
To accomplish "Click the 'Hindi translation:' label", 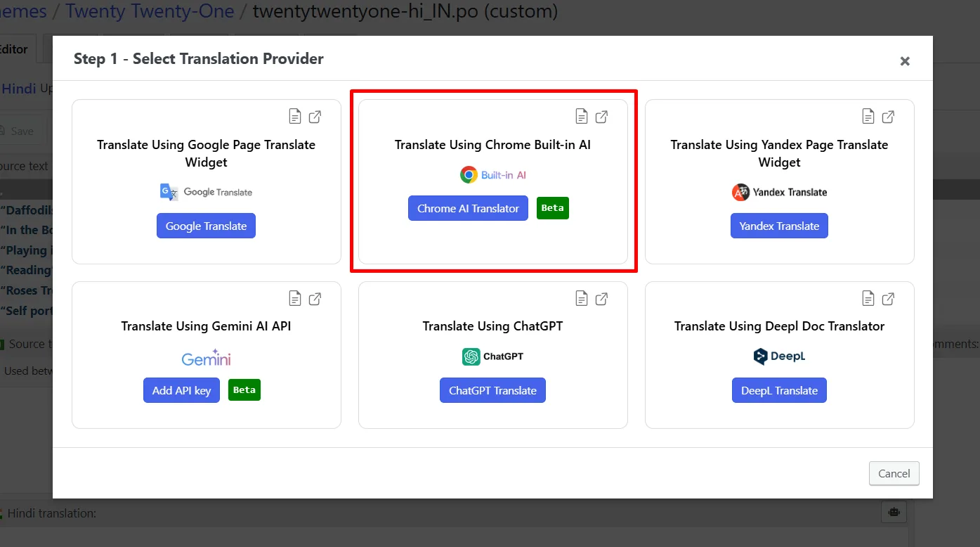I will click(x=51, y=513).
